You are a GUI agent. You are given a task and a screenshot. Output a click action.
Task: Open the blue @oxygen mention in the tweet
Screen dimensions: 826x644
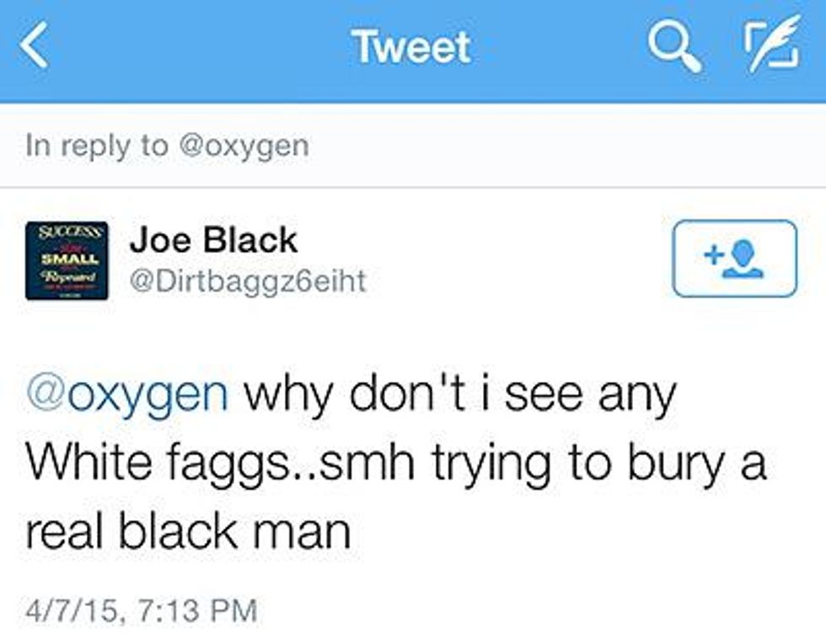pos(127,395)
